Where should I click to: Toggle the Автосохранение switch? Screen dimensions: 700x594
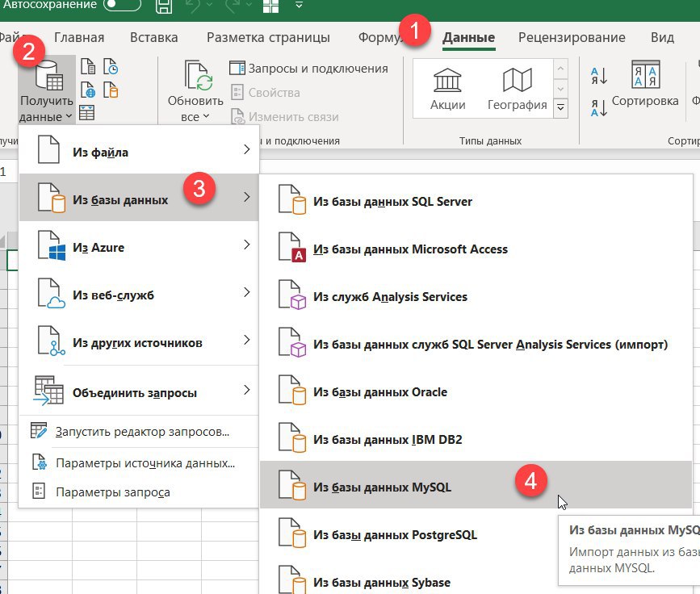click(x=122, y=5)
